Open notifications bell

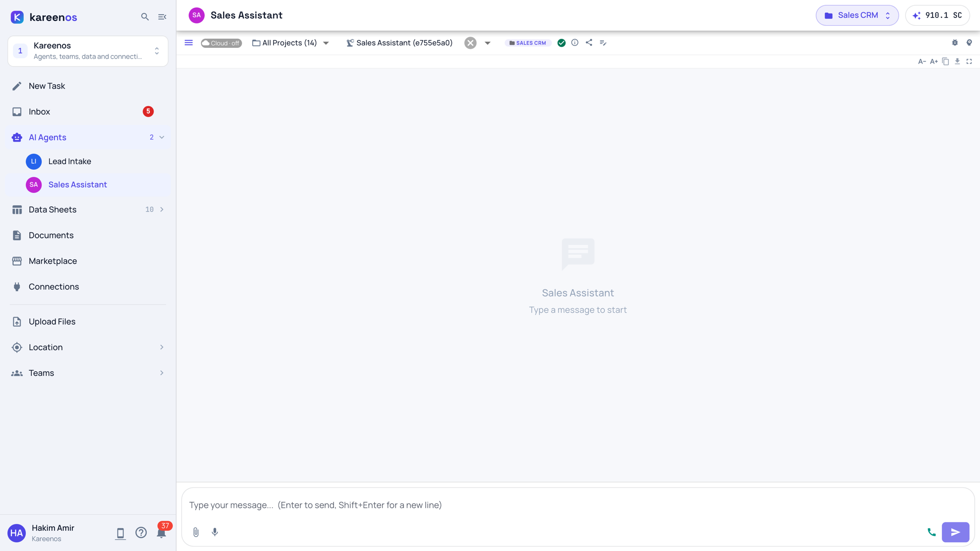(x=161, y=533)
